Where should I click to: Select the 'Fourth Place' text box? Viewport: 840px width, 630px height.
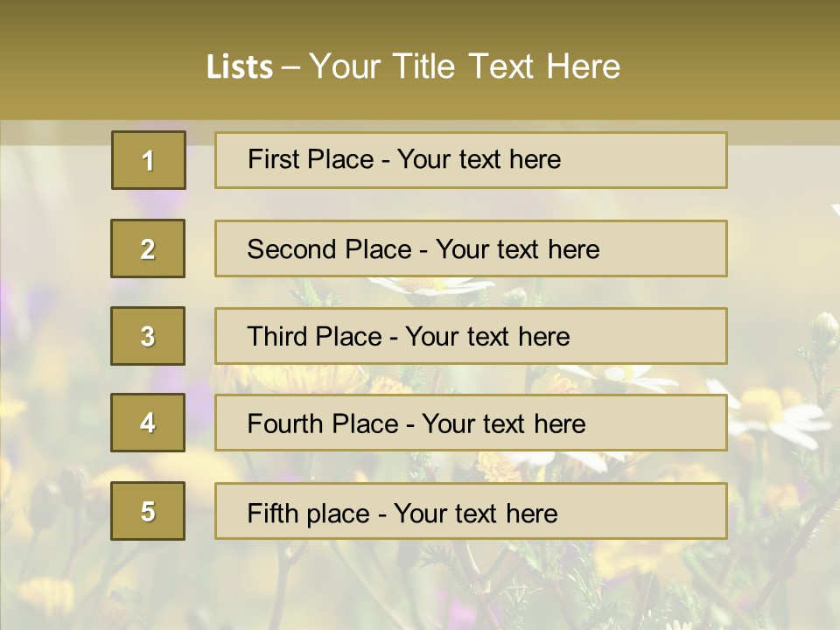coord(471,423)
